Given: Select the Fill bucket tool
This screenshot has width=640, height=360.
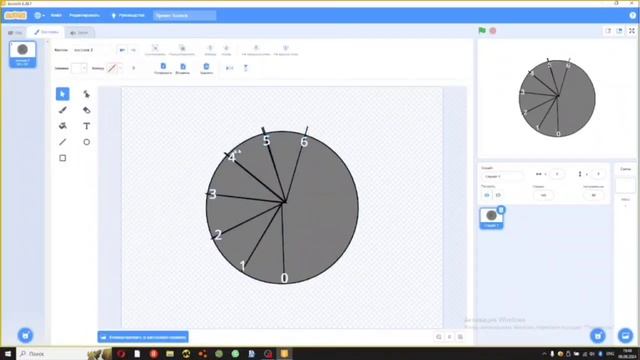Looking at the screenshot, I should tap(62, 126).
